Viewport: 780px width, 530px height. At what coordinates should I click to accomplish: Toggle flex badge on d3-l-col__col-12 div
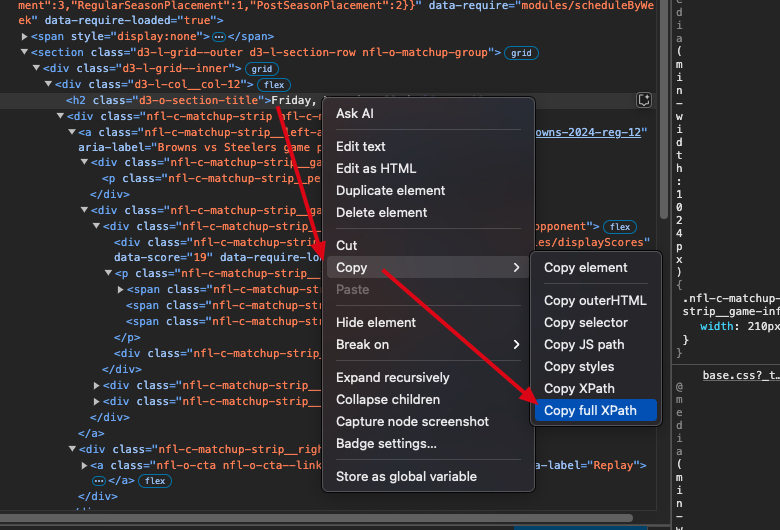pyautogui.click(x=276, y=85)
